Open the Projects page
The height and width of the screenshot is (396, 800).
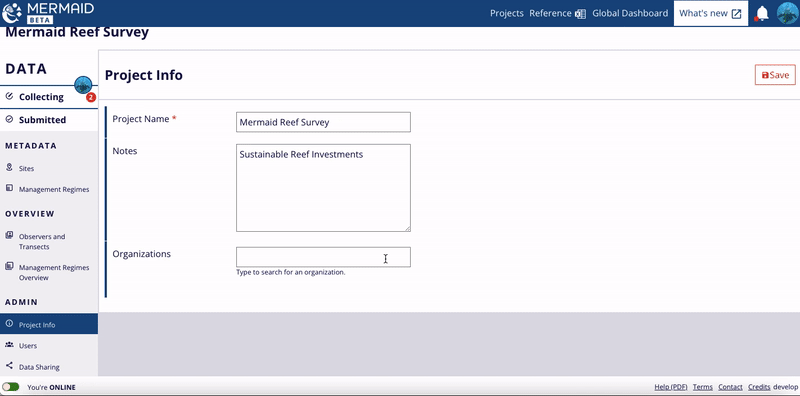point(507,13)
